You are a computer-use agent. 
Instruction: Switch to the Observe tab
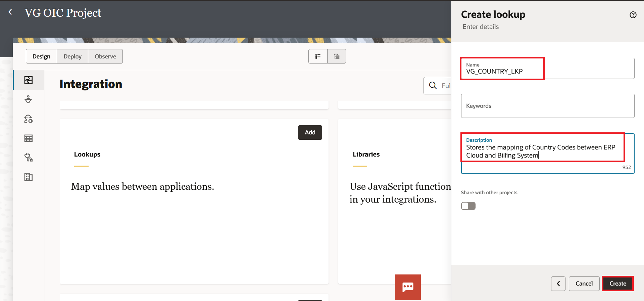[105, 56]
